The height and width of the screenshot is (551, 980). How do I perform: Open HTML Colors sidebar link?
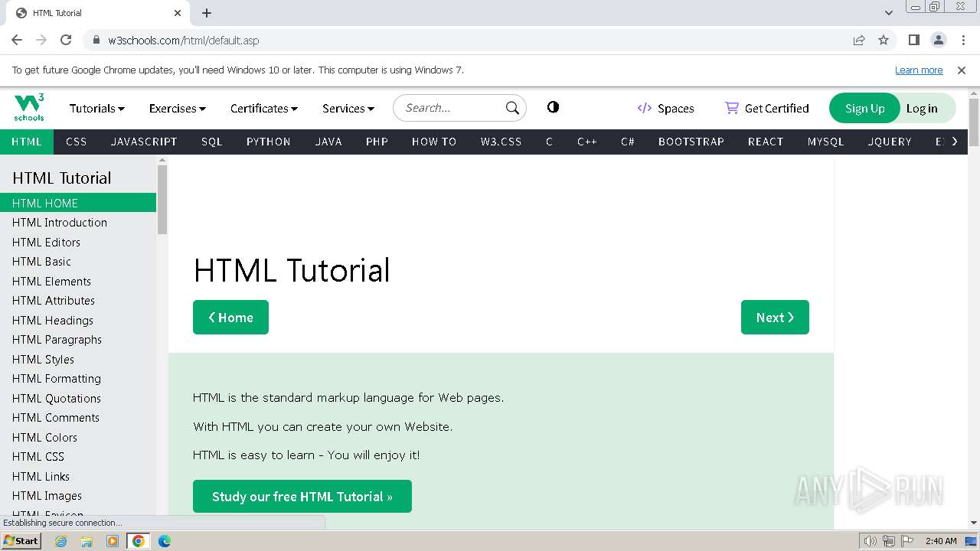pyautogui.click(x=44, y=437)
